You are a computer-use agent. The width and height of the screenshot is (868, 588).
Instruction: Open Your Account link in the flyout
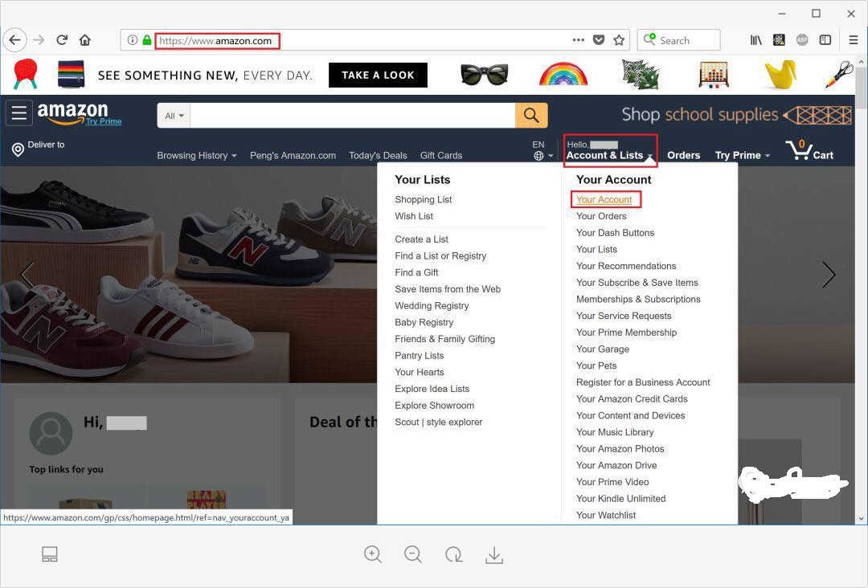point(604,200)
